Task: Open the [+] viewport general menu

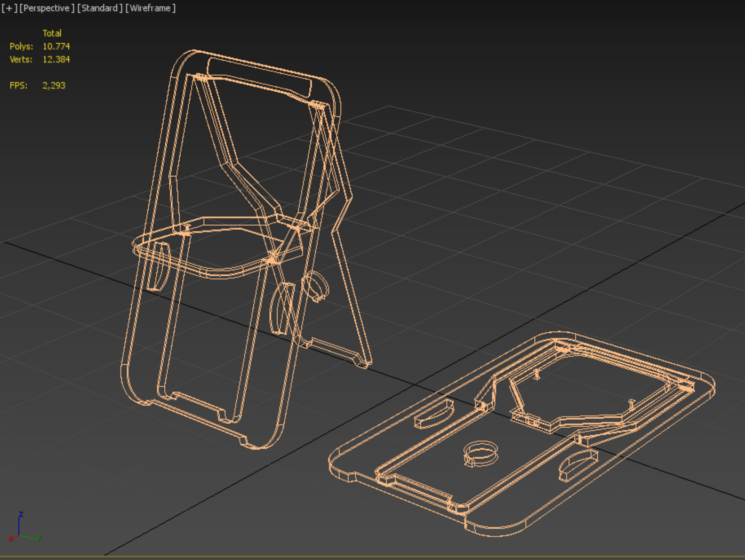Action: [9, 8]
